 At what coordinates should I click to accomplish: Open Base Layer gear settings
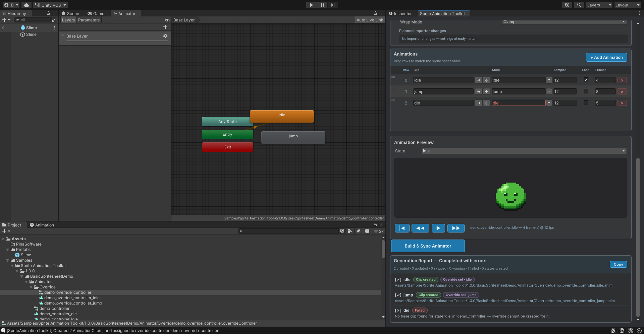click(x=165, y=36)
